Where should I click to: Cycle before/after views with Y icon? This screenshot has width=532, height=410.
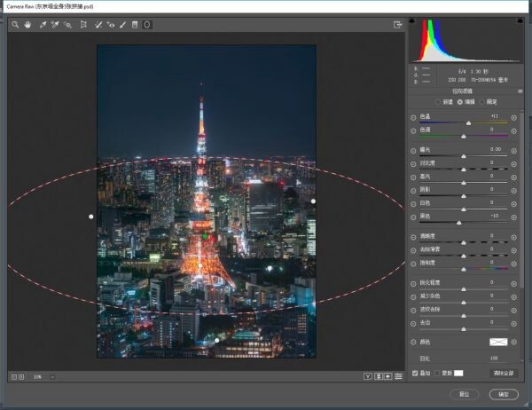point(367,376)
